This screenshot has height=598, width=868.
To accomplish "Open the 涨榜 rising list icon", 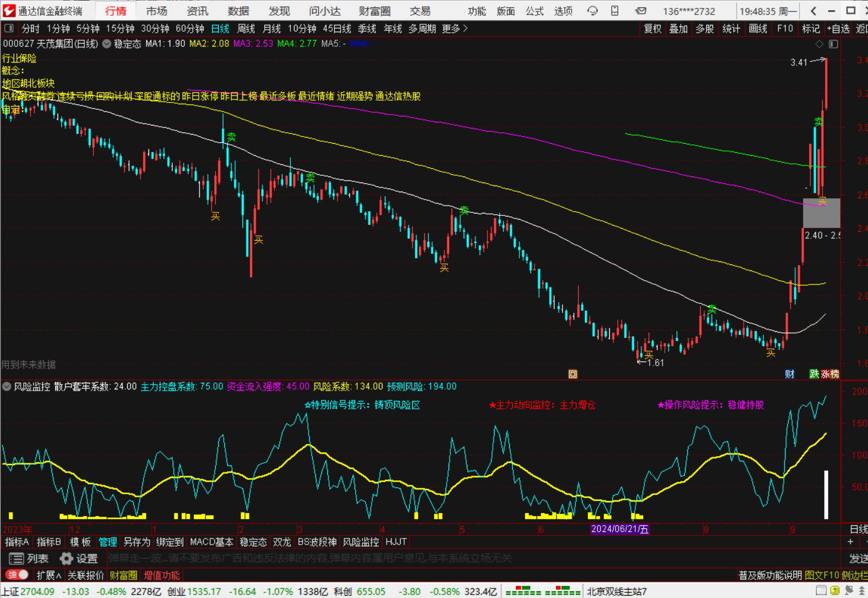I will click(x=830, y=374).
